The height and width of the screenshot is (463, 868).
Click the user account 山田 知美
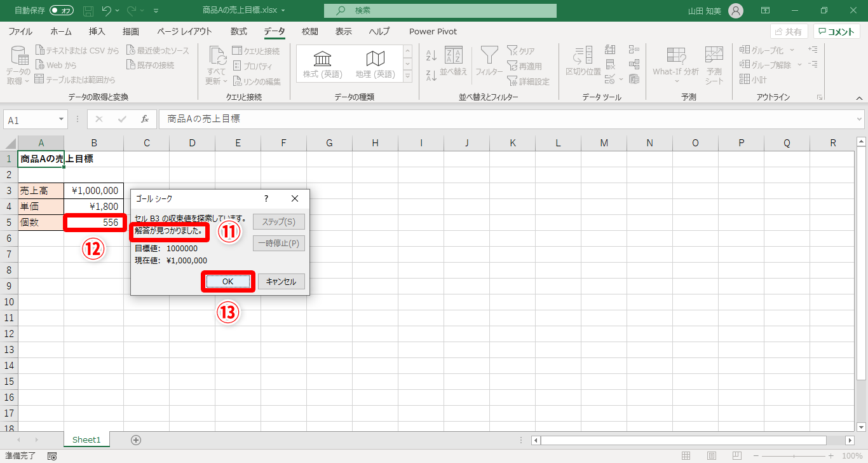point(715,11)
